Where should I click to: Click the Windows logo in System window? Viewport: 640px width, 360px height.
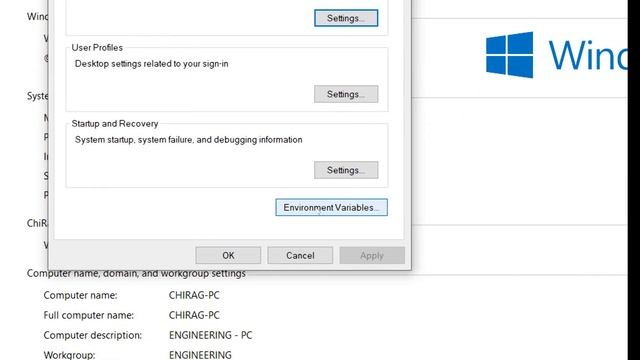(x=509, y=55)
